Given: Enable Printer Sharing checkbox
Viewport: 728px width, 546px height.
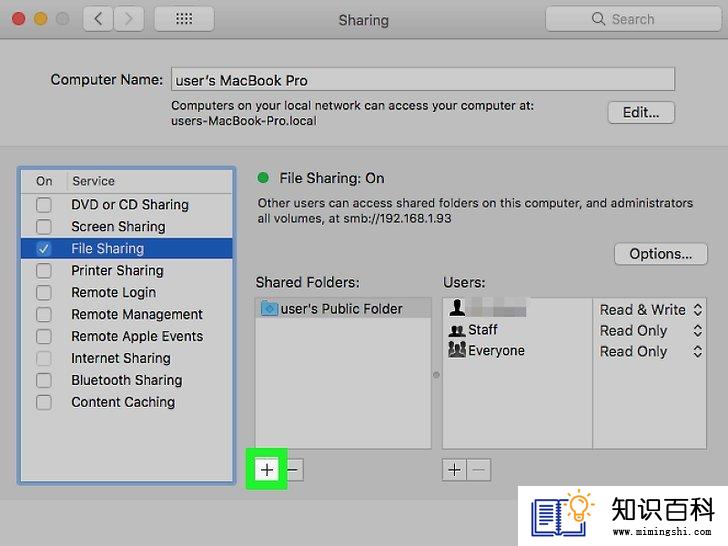Looking at the screenshot, I should pyautogui.click(x=44, y=271).
